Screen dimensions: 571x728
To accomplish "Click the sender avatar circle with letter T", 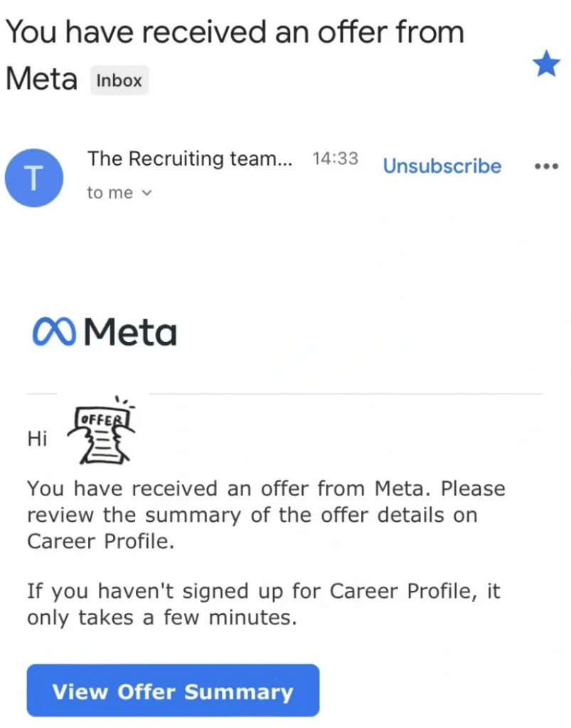I will pos(33,178).
